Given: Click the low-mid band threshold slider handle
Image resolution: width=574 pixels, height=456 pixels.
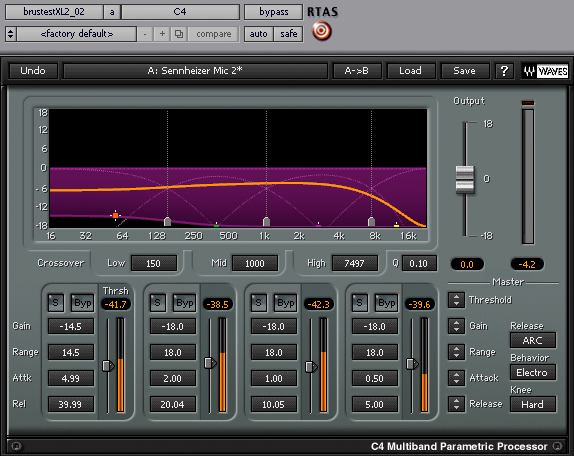Looking at the screenshot, I should pos(210,363).
